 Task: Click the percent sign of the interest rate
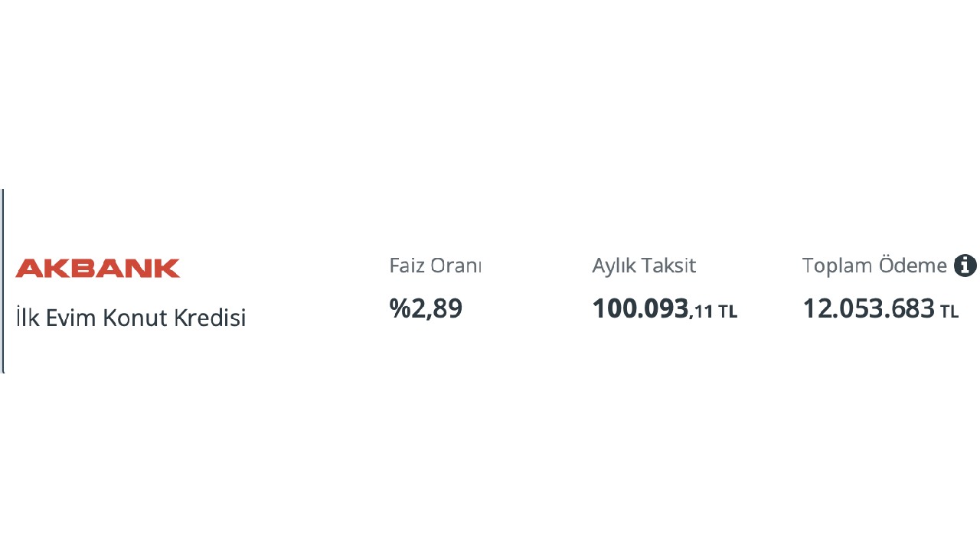click(x=400, y=308)
